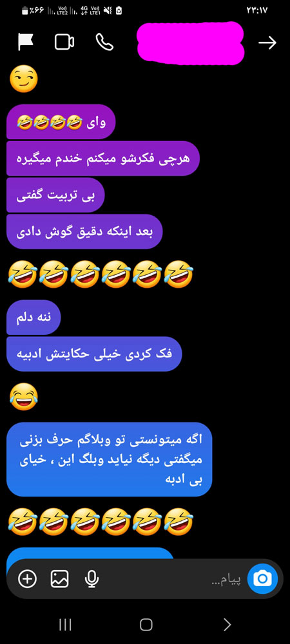Tap the plus icon for more attachments
Image resolution: width=290 pixels, height=644 pixels.
pyautogui.click(x=27, y=579)
